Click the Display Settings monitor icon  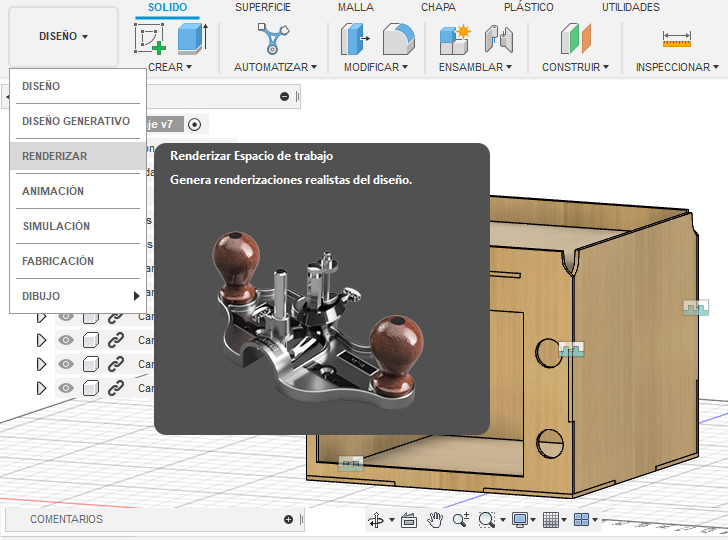520,520
